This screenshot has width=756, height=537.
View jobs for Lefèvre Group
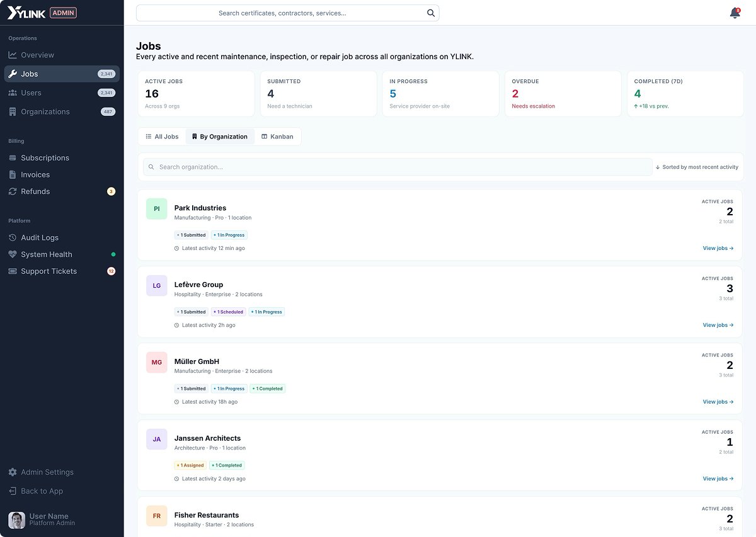pyautogui.click(x=718, y=325)
